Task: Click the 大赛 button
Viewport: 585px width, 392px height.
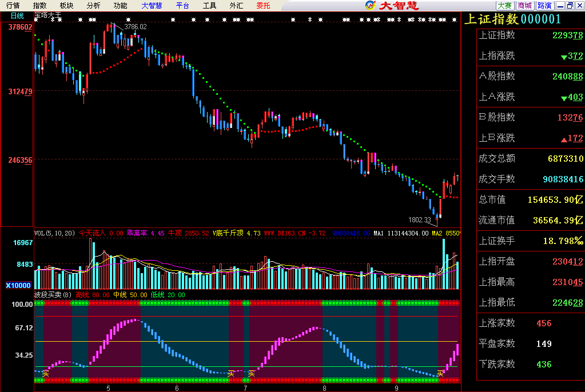Action: tap(505, 5)
